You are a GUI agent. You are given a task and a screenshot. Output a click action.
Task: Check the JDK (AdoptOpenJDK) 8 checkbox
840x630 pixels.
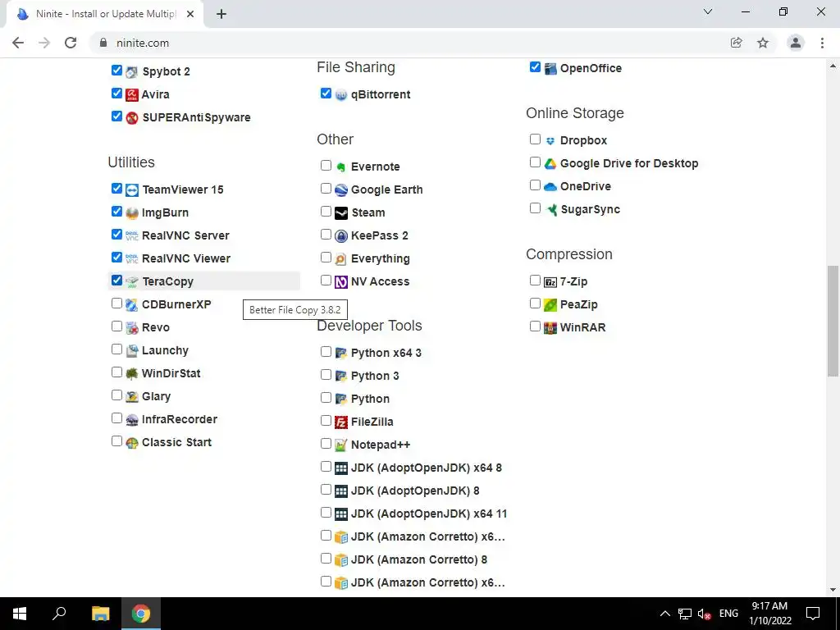326,490
